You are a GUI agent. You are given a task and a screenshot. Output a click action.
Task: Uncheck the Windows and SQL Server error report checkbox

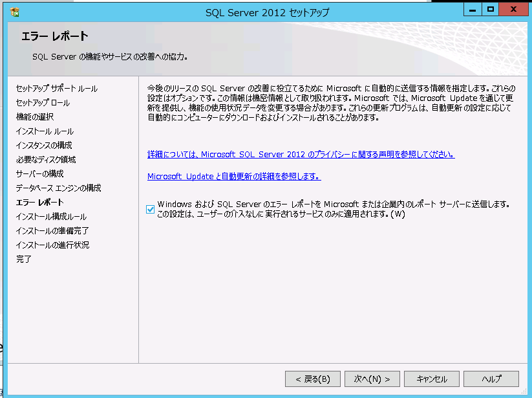151,210
